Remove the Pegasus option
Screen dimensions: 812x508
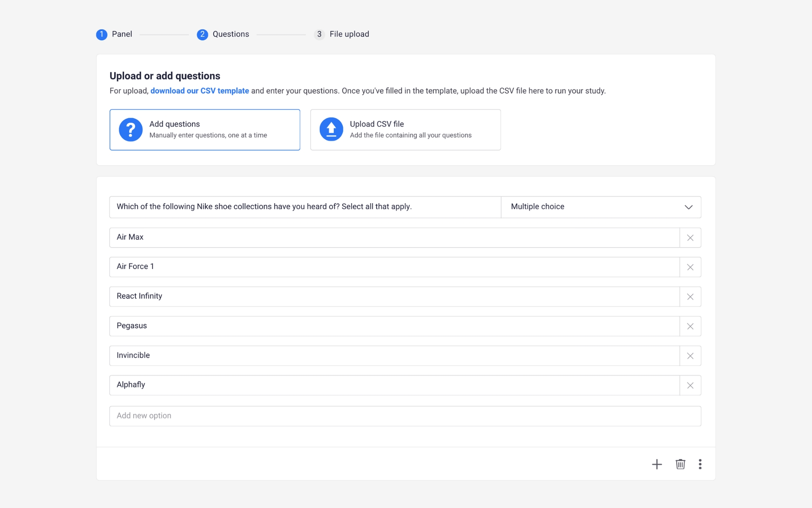(x=690, y=326)
